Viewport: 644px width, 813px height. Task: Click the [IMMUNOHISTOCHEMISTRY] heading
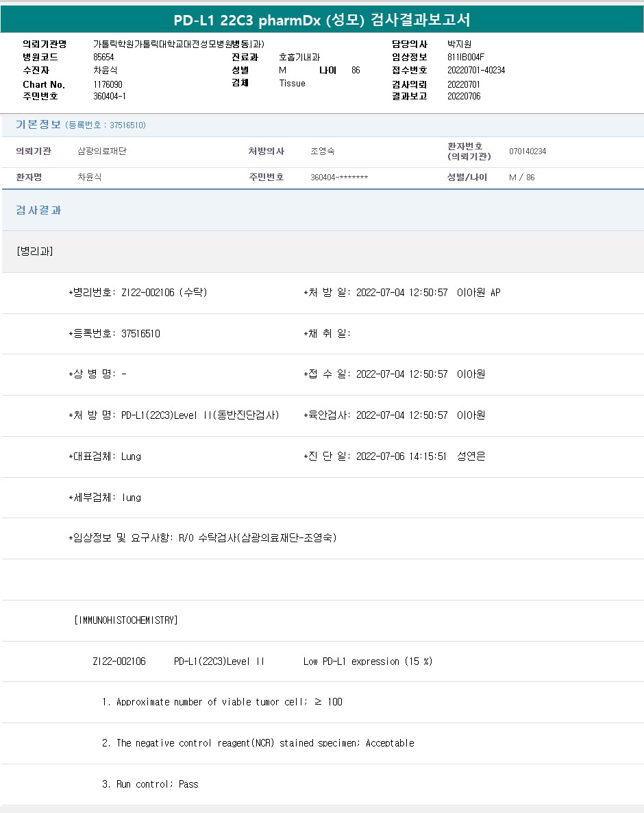tap(125, 620)
